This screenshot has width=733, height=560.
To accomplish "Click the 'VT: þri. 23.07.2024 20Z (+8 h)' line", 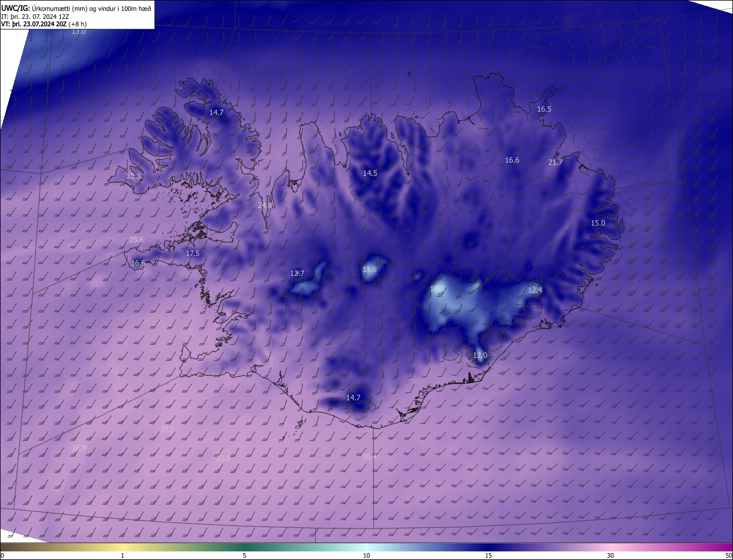I will tap(44, 24).
